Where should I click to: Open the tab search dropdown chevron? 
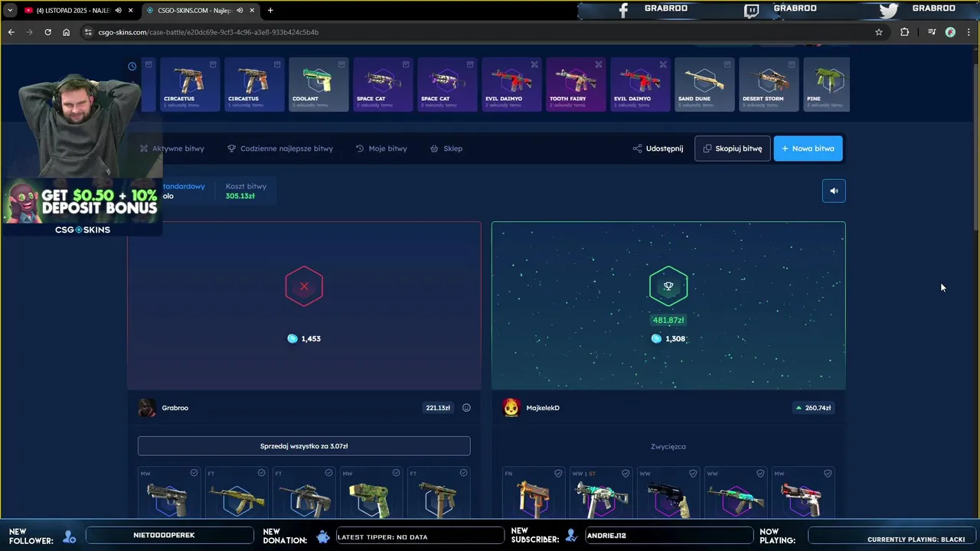(x=10, y=10)
